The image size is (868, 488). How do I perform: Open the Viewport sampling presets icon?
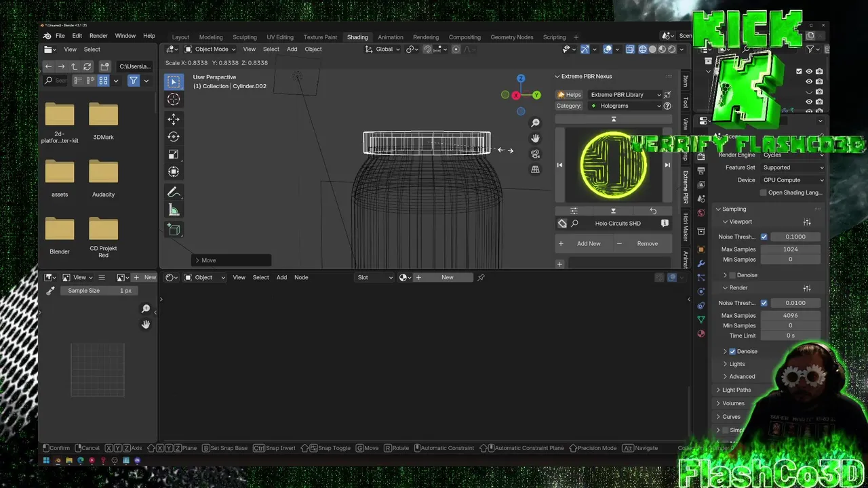807,222
